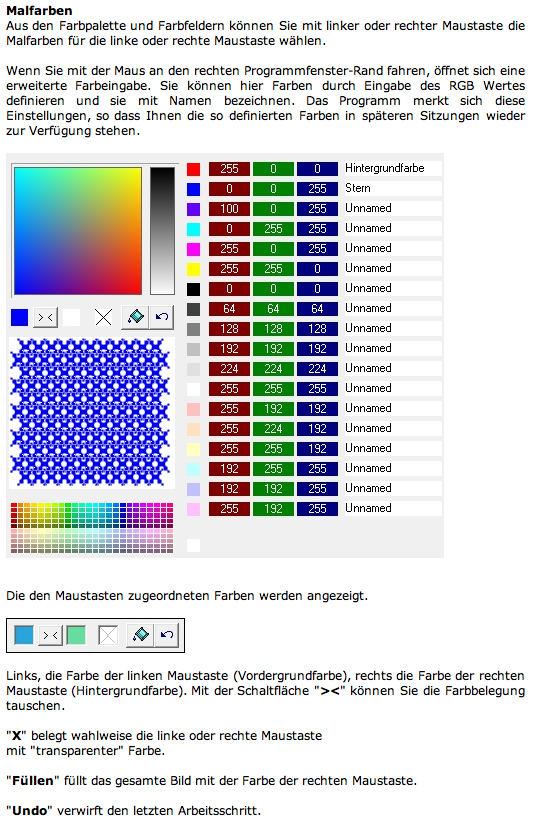Pick a color from the small palette grid
Viewport: 535px width, 831px height.
click(x=92, y=528)
